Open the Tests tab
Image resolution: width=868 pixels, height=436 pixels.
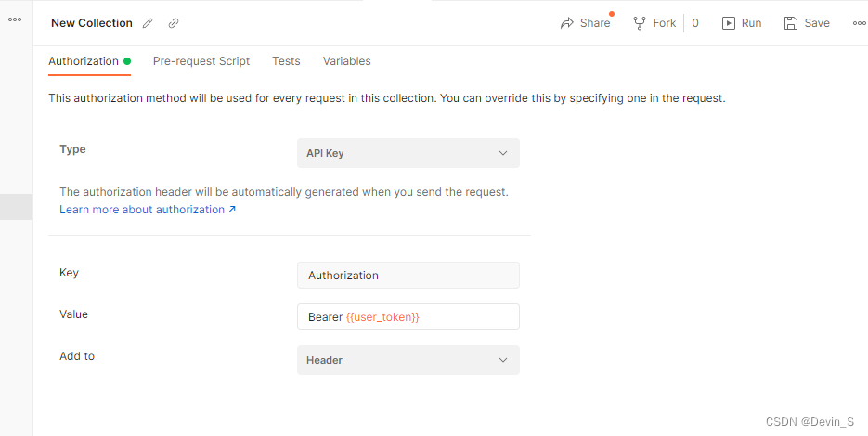286,61
